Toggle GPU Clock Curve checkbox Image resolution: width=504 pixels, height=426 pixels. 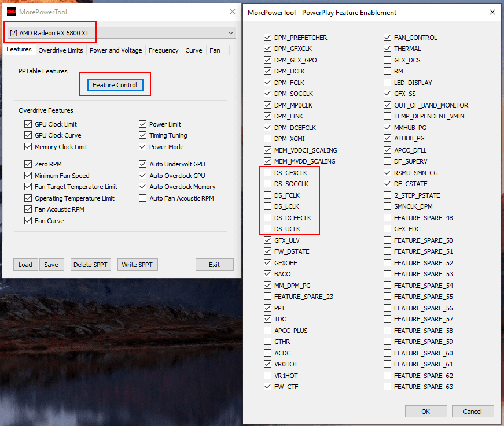pyautogui.click(x=28, y=135)
